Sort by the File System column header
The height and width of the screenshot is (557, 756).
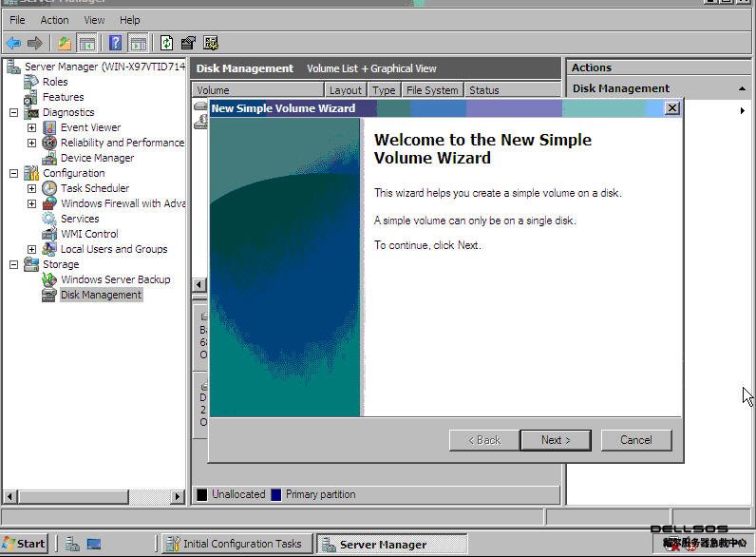[432, 90]
